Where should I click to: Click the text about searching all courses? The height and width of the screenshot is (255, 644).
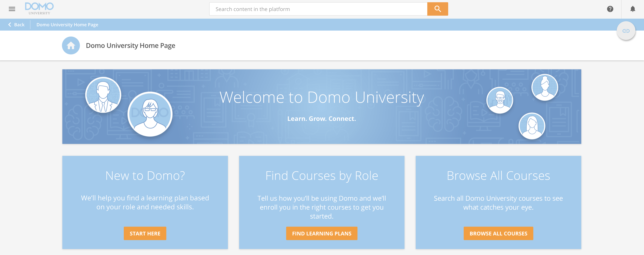499,203
